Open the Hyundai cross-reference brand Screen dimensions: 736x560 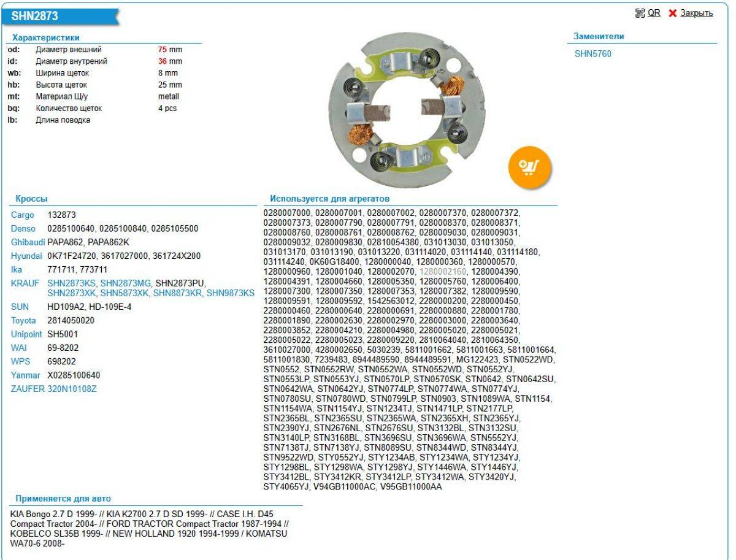[x=26, y=256]
